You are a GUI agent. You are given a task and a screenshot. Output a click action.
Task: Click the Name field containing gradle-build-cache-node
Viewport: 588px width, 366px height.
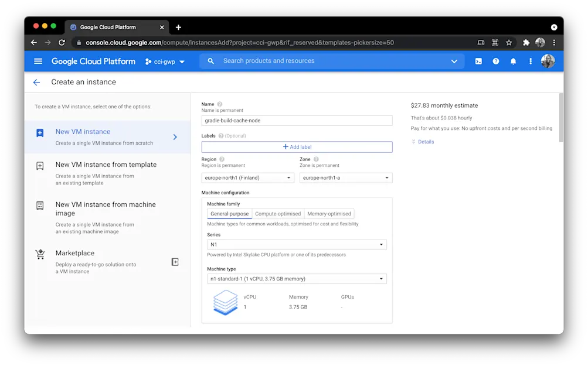(x=297, y=120)
